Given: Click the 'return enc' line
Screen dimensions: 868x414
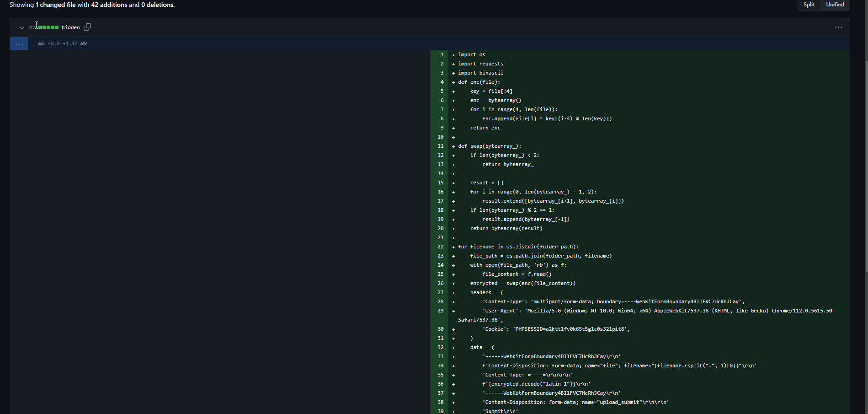Looking at the screenshot, I should (485, 128).
